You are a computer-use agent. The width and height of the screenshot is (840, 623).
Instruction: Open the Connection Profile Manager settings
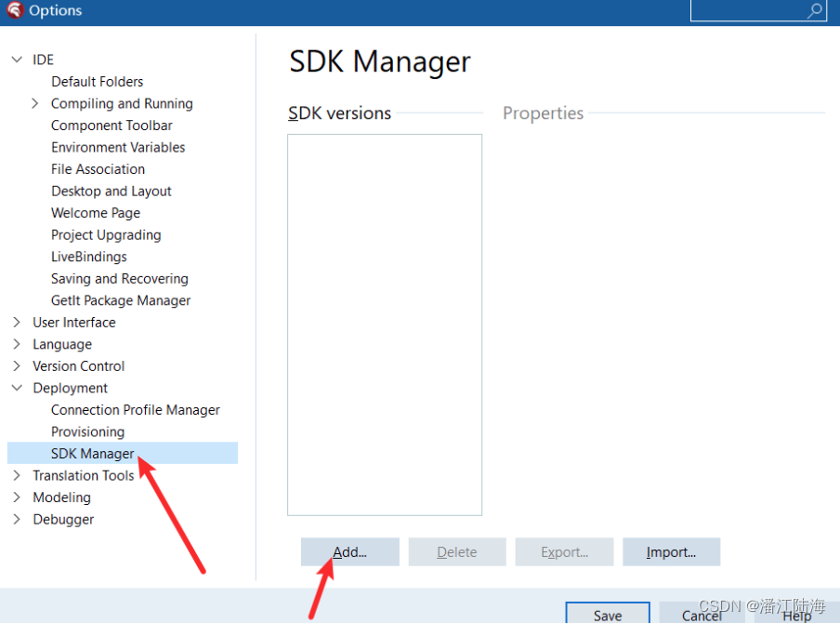tap(135, 409)
